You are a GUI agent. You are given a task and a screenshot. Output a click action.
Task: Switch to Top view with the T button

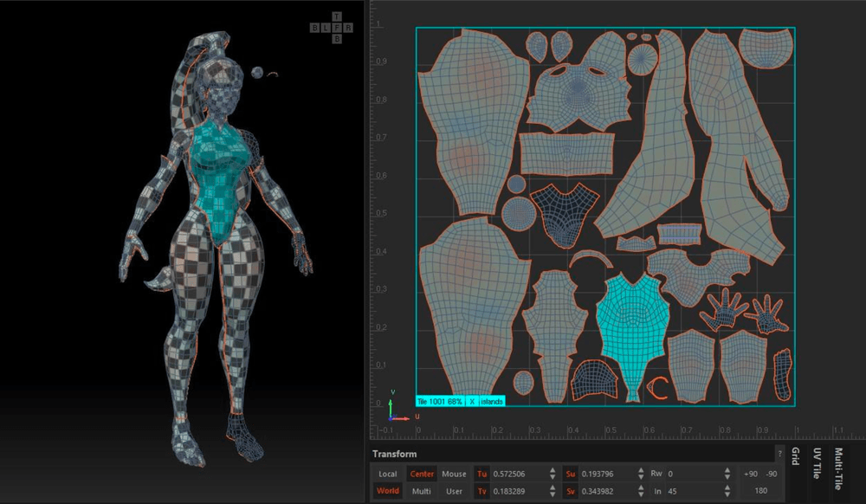[x=336, y=18]
